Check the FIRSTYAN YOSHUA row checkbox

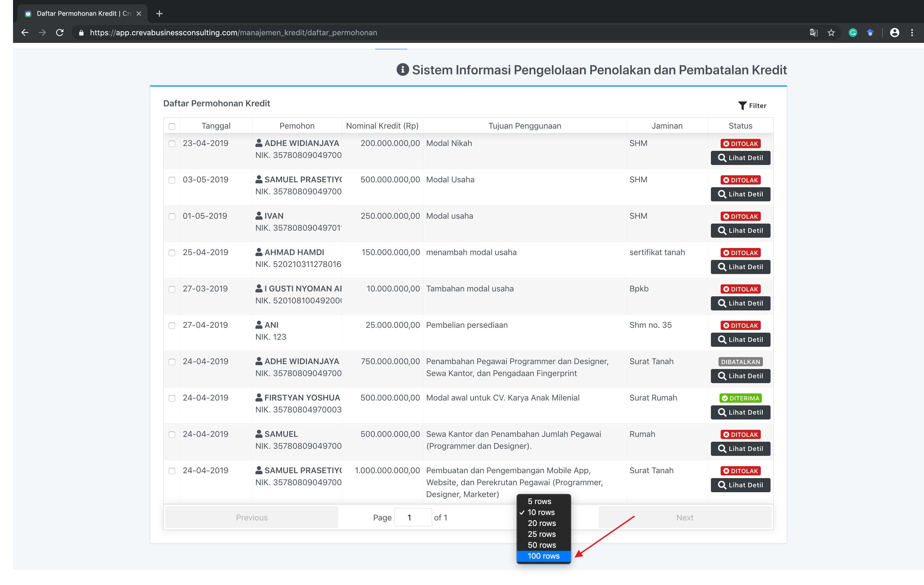[x=172, y=398]
